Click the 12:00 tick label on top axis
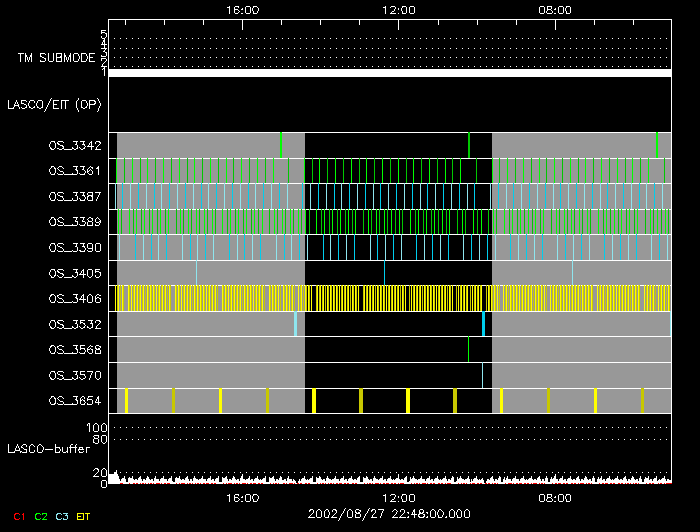Screen dimensions: 700x532 pos(399,9)
